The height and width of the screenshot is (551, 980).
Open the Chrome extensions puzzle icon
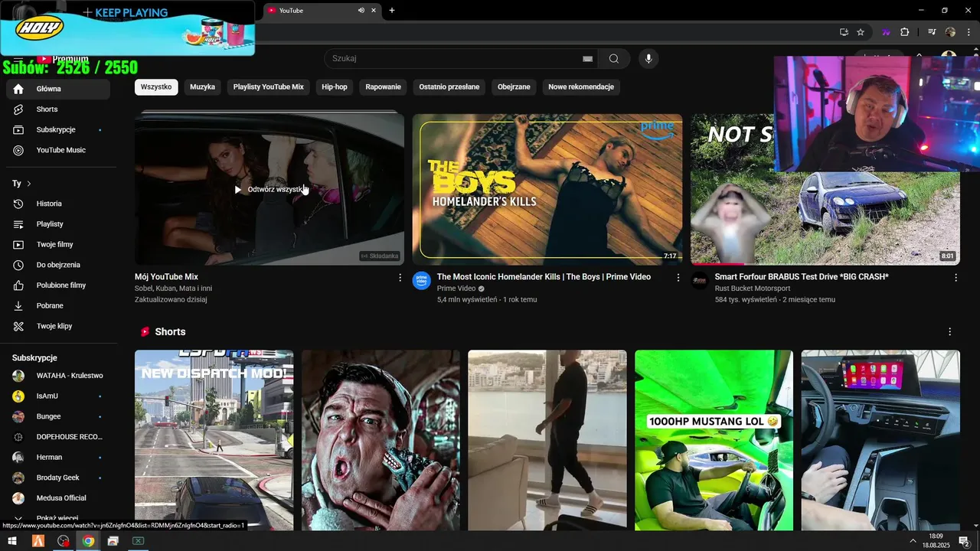click(904, 32)
